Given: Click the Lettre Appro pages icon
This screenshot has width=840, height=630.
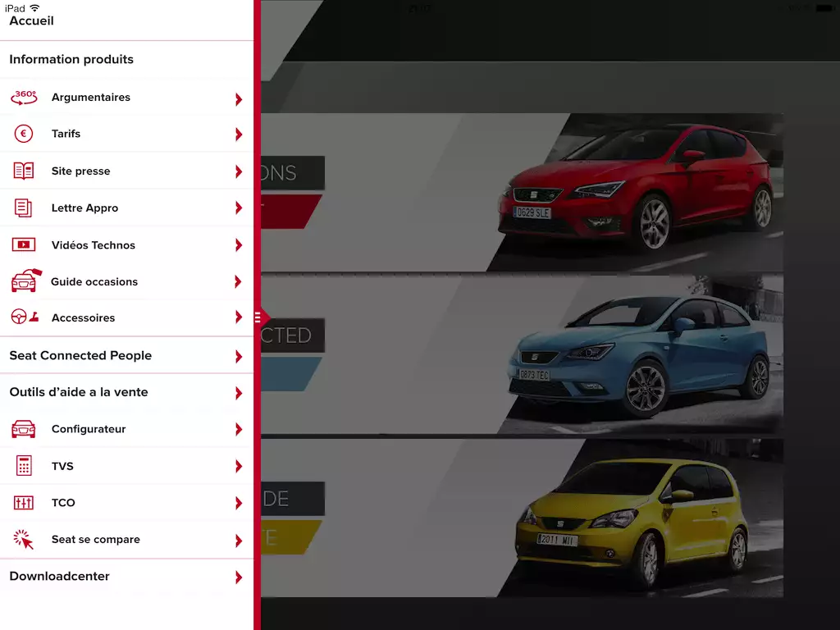Looking at the screenshot, I should point(23,208).
